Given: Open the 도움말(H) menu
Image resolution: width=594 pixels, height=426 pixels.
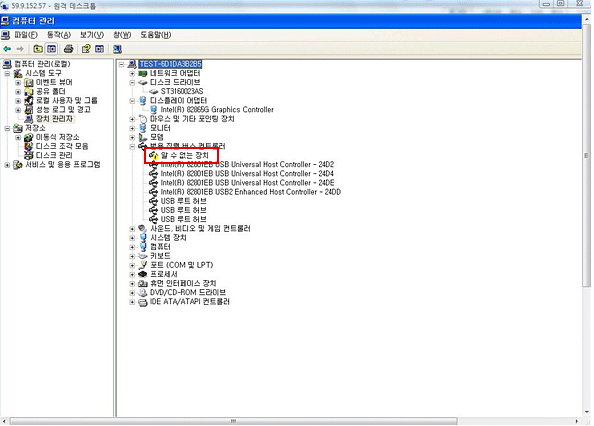Looking at the screenshot, I should [156, 35].
